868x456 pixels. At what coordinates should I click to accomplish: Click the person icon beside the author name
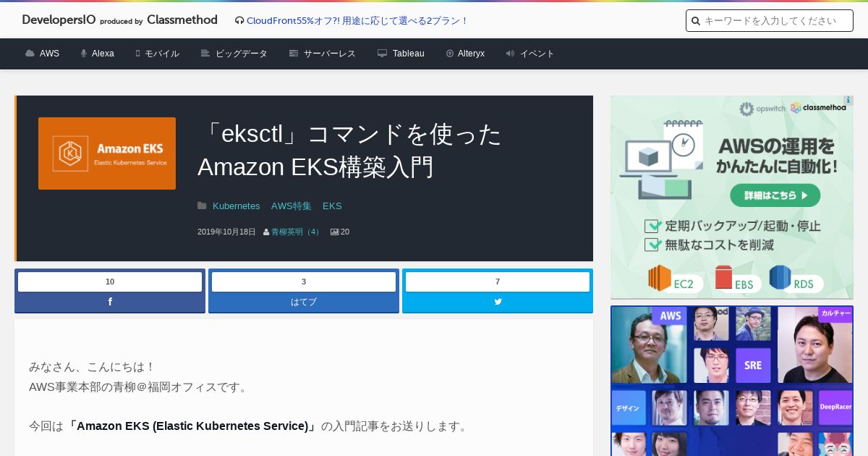(x=266, y=232)
